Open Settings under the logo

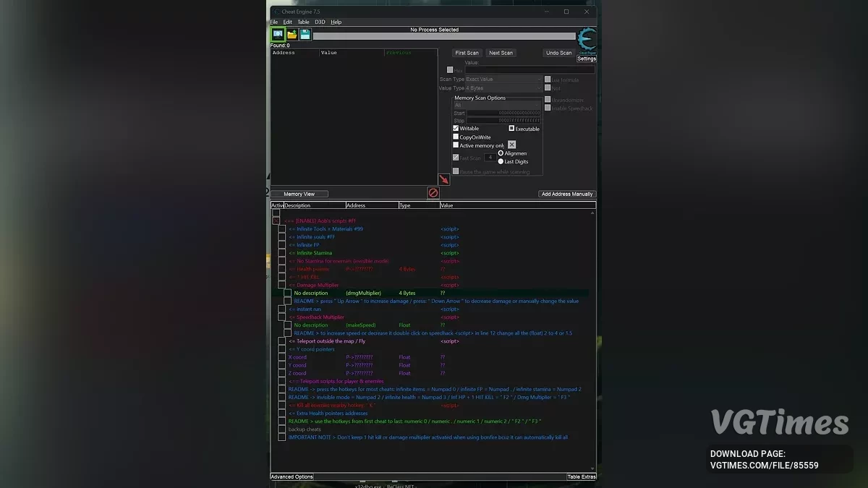click(x=587, y=59)
